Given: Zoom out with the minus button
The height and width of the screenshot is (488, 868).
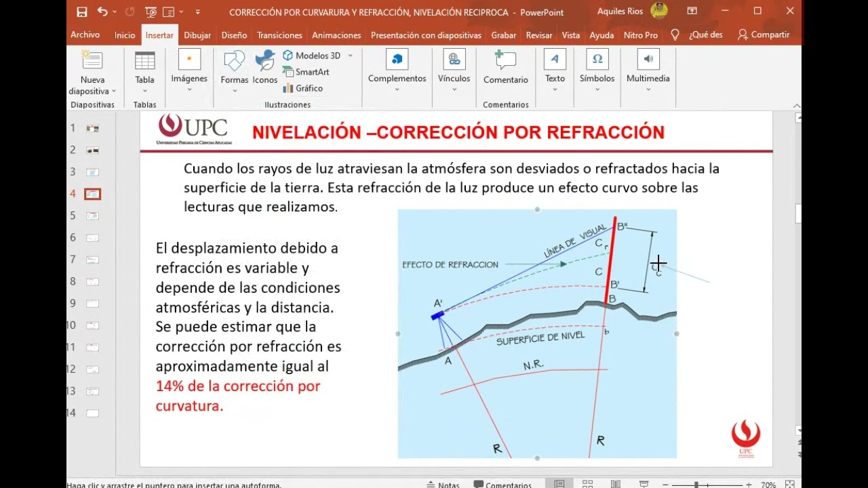Looking at the screenshot, I should tap(664, 485).
